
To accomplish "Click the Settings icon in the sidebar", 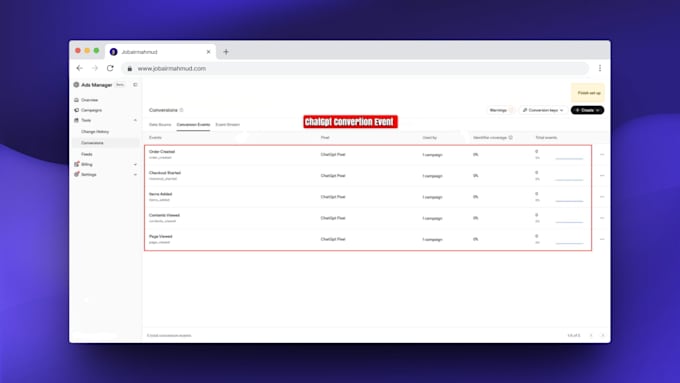I will (x=76, y=174).
